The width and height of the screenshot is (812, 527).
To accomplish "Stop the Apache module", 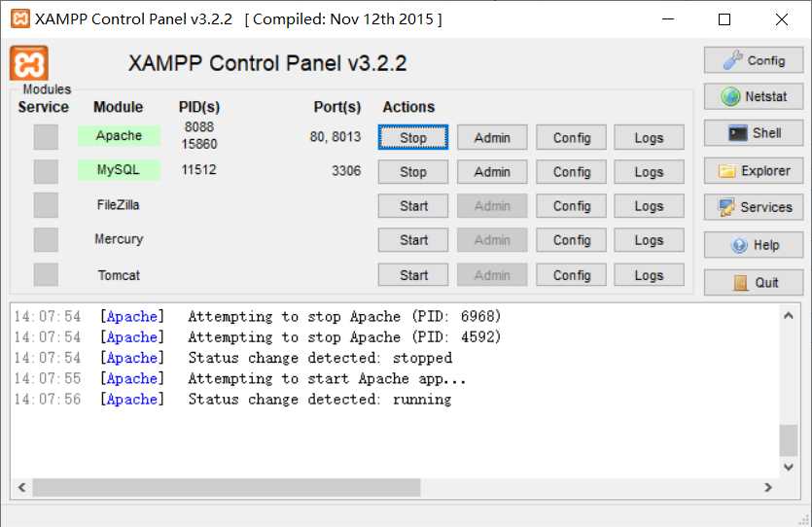I will (x=412, y=137).
